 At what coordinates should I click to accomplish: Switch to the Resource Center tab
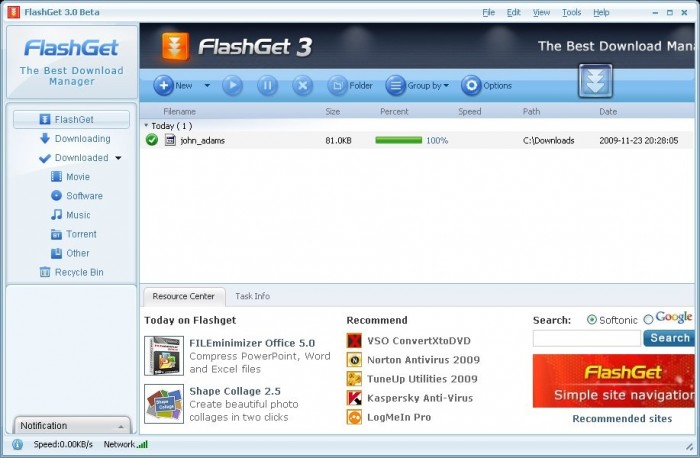click(x=183, y=296)
